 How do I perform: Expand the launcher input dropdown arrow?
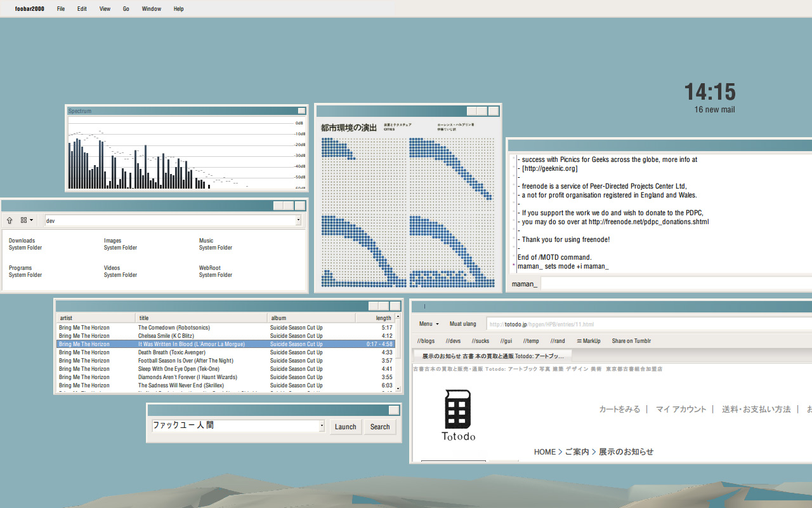coord(322,425)
